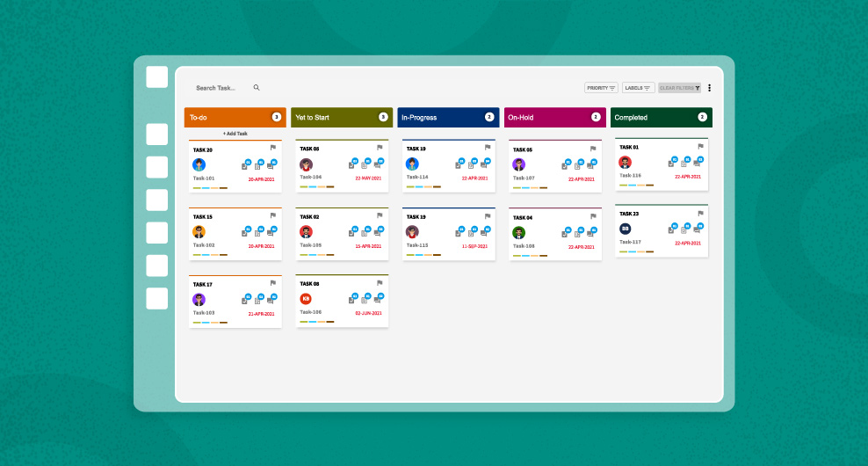
Task: Open comments icon on Task-101 card
Action: tap(271, 165)
